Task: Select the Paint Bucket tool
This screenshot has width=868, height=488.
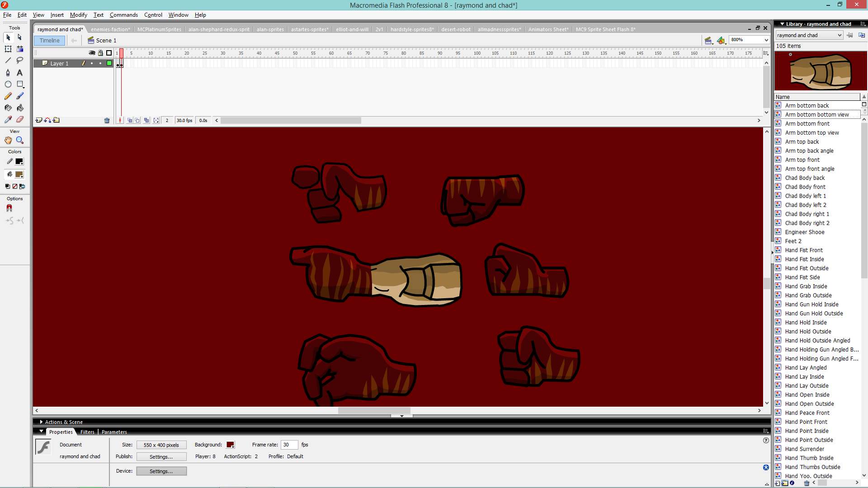Action: [19, 108]
